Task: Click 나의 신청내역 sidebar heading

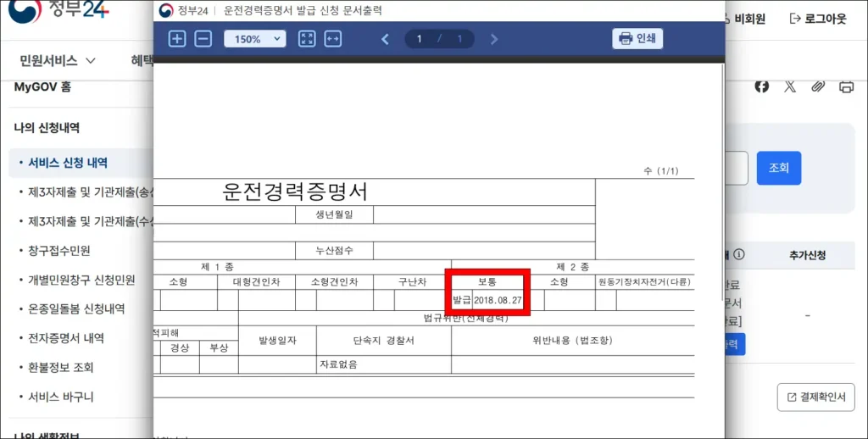Action: 47,128
